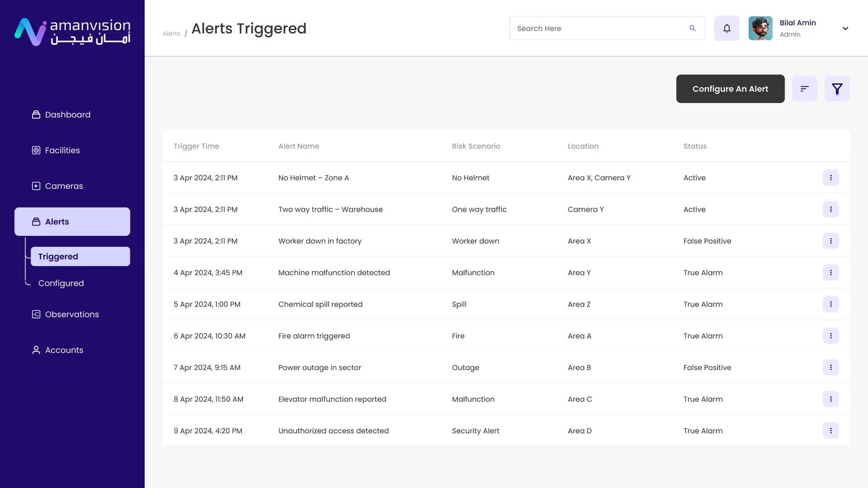Image resolution: width=868 pixels, height=488 pixels.
Task: Select Worker down in factory alert name
Action: pos(320,241)
